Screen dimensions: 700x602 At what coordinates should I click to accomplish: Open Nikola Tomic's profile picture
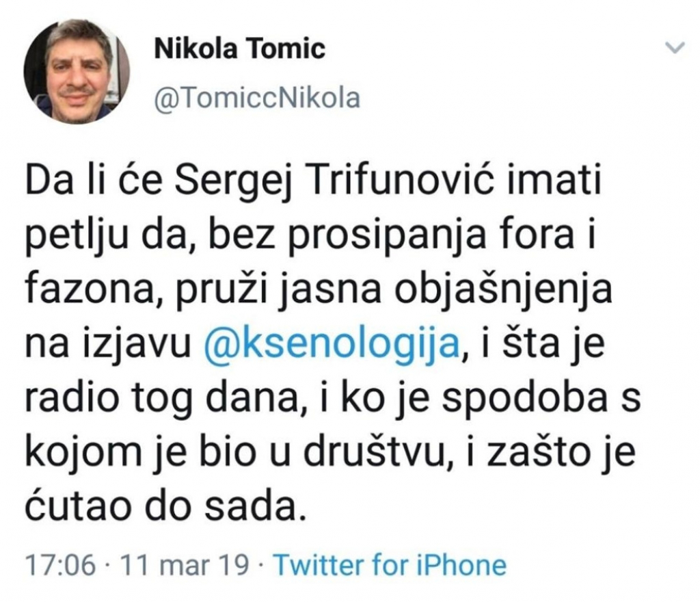pos(77,72)
